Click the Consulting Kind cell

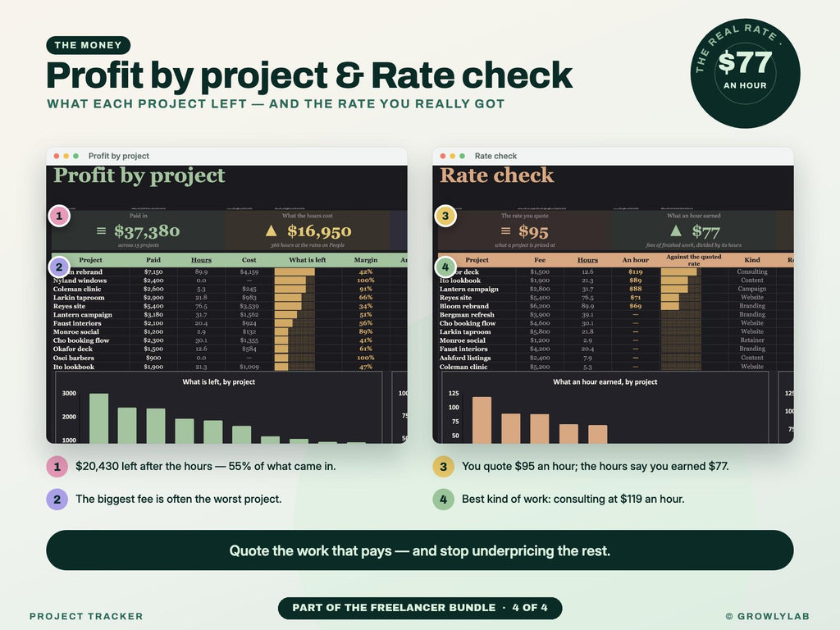point(752,272)
